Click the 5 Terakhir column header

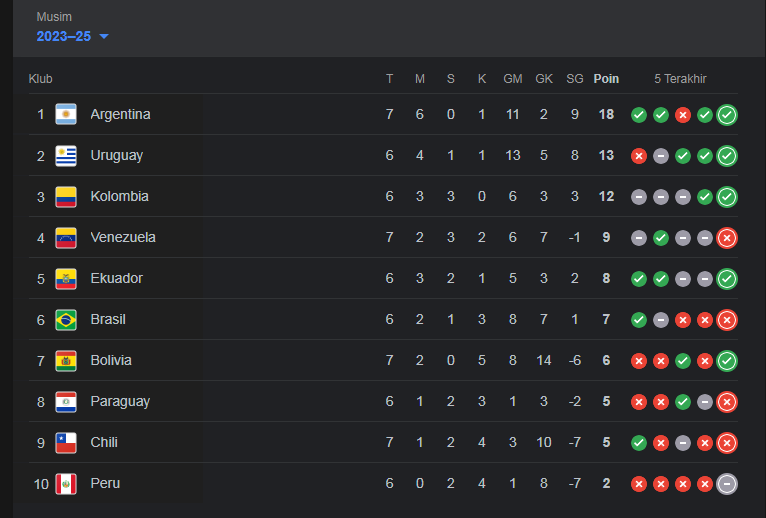pos(680,79)
